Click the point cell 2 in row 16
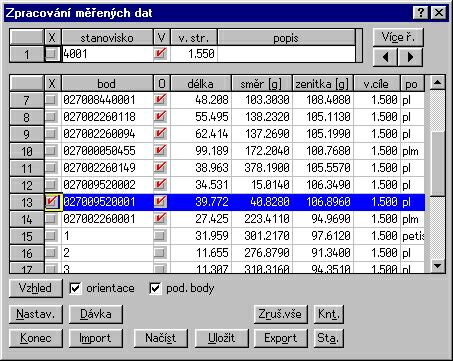 click(107, 253)
